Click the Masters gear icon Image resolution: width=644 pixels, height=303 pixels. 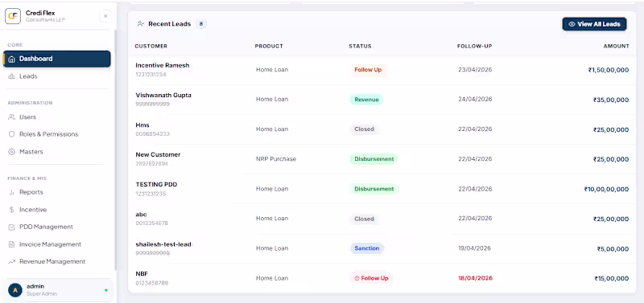pyautogui.click(x=11, y=152)
